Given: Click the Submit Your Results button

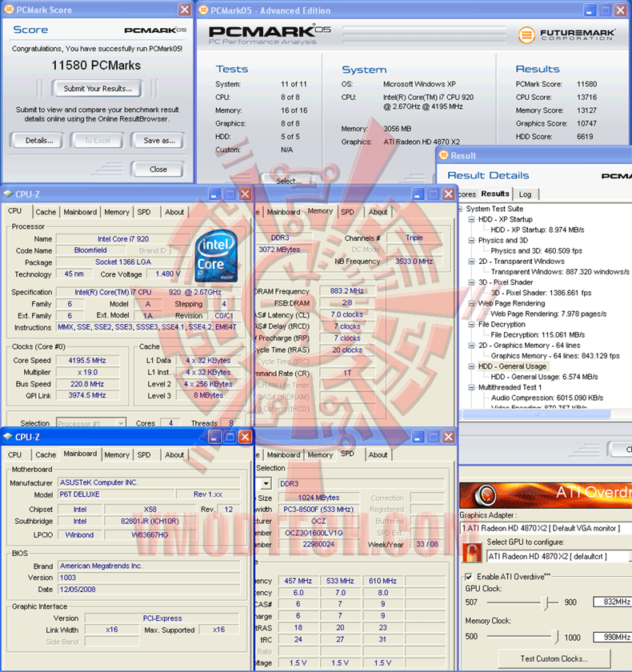Looking at the screenshot, I should [98, 88].
